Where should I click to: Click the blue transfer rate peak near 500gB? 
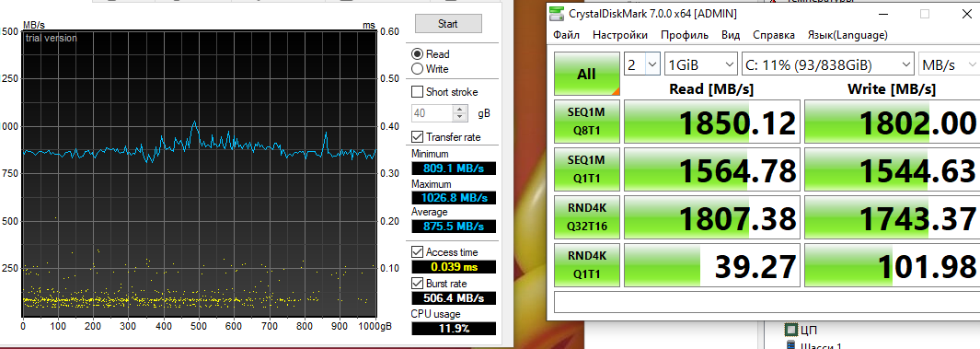(195, 122)
